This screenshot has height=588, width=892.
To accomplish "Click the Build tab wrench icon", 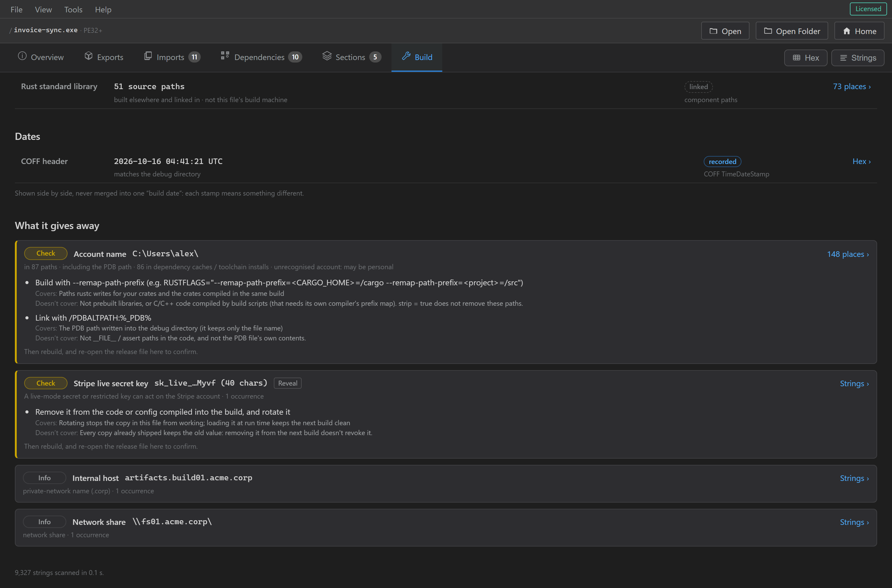I will click(406, 56).
